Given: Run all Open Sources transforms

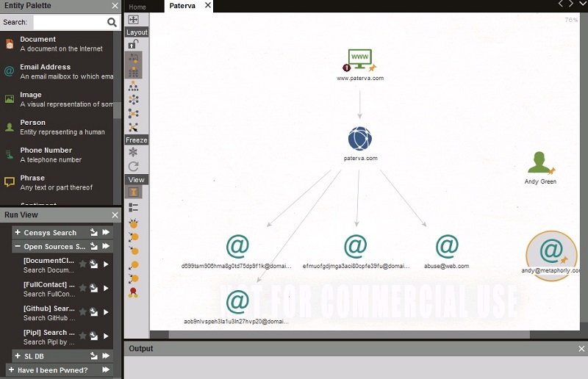Looking at the screenshot, I should (106, 246).
